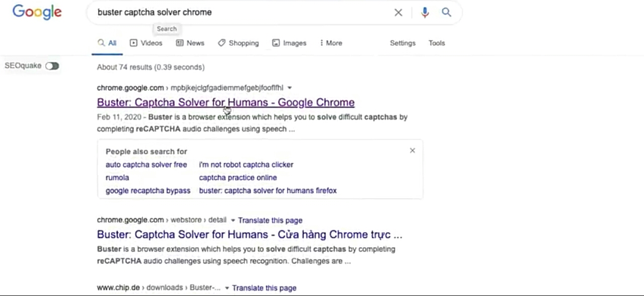Open Buster Cửa hàng Chrome trực result

250,235
